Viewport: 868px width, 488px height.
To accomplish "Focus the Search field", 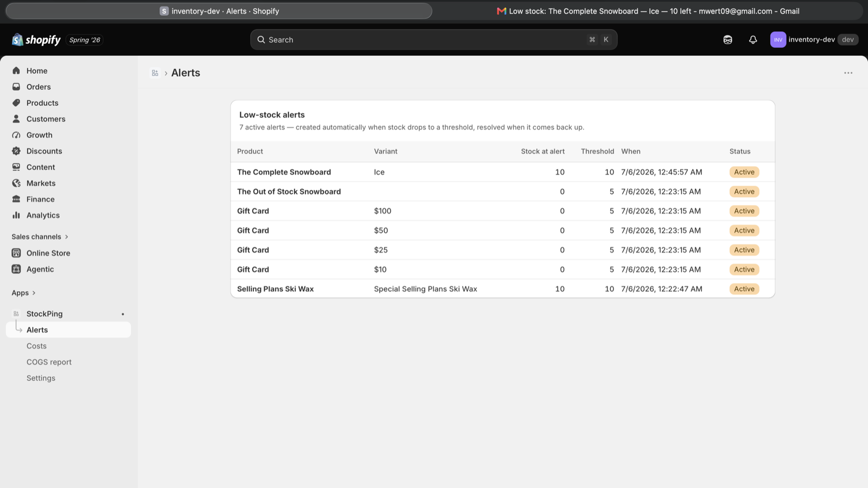I will (x=434, y=40).
